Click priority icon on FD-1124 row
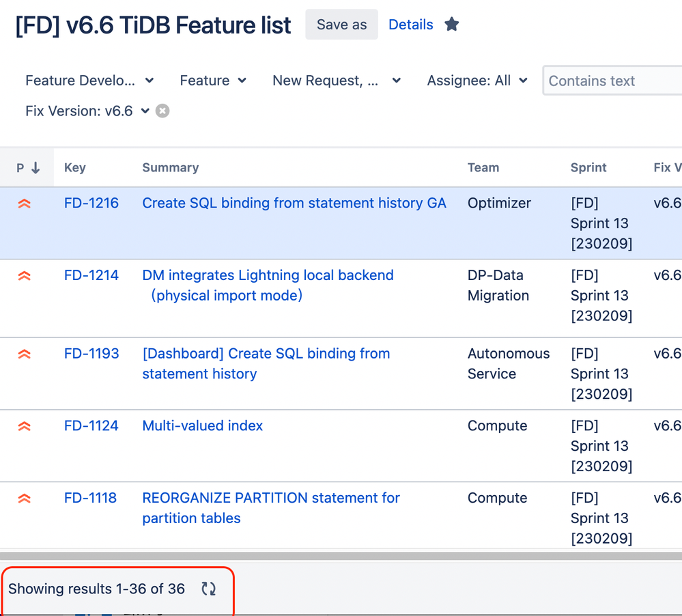The height and width of the screenshot is (616, 682). (x=25, y=426)
